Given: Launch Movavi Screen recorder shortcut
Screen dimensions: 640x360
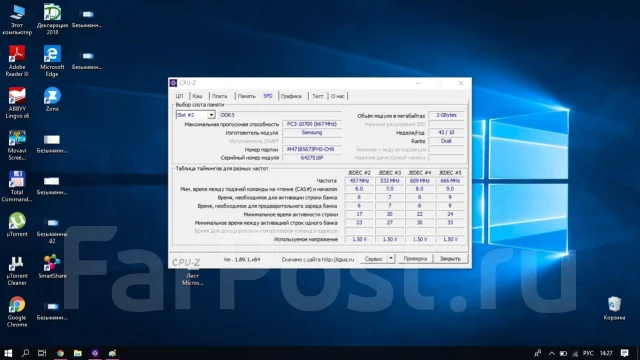Looking at the screenshot, I should [x=17, y=145].
